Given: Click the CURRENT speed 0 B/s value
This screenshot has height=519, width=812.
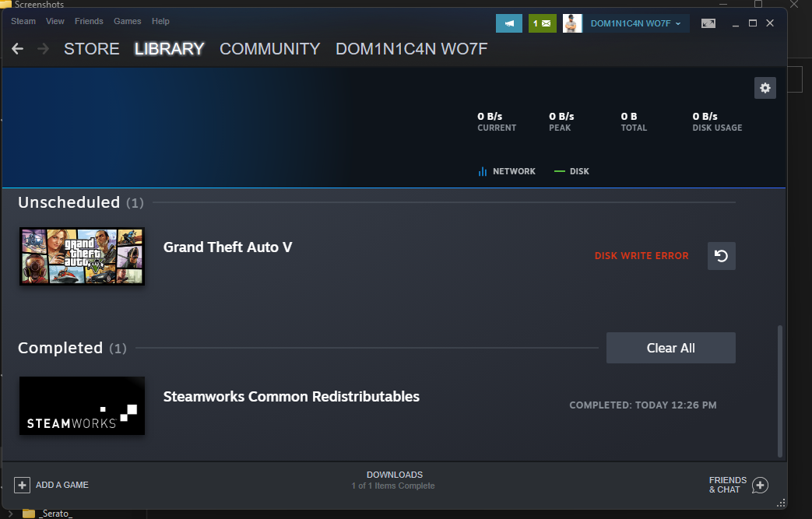Looking at the screenshot, I should pyautogui.click(x=490, y=117).
